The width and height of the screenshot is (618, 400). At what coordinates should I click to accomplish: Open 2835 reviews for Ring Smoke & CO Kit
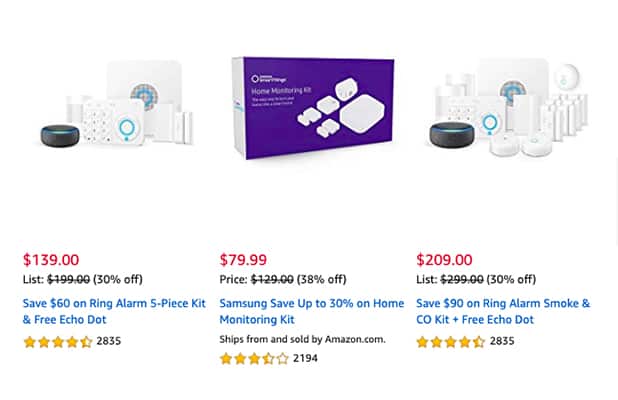[x=502, y=342]
